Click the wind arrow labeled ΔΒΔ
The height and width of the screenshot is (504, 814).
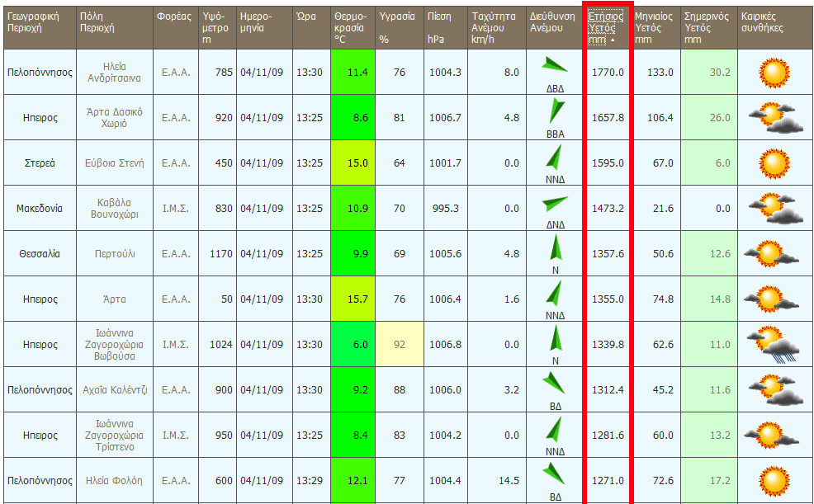555,66
